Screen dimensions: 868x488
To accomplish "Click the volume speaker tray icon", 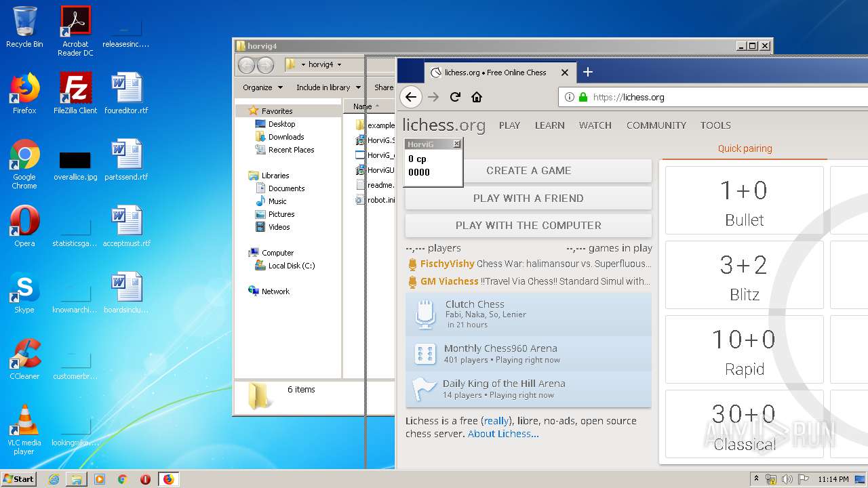I will click(787, 479).
